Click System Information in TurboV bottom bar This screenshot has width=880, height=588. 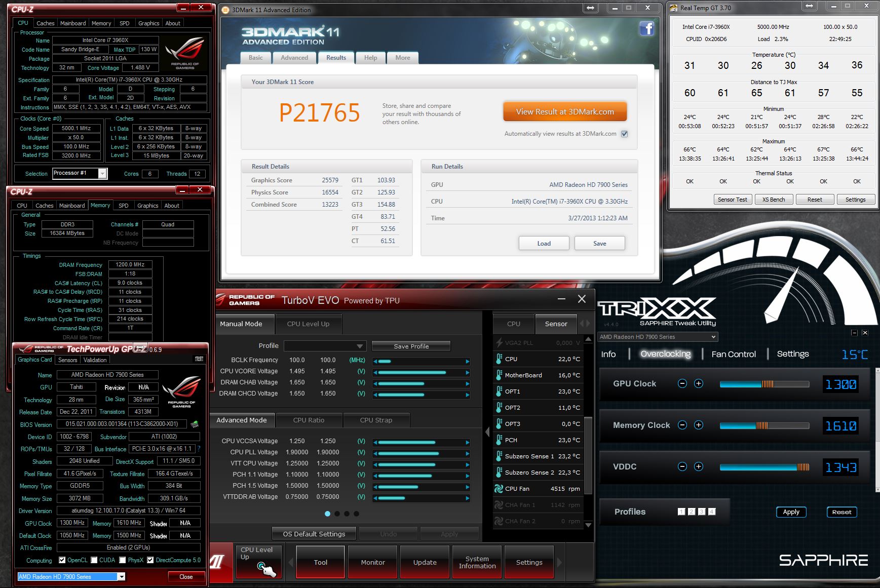(477, 562)
